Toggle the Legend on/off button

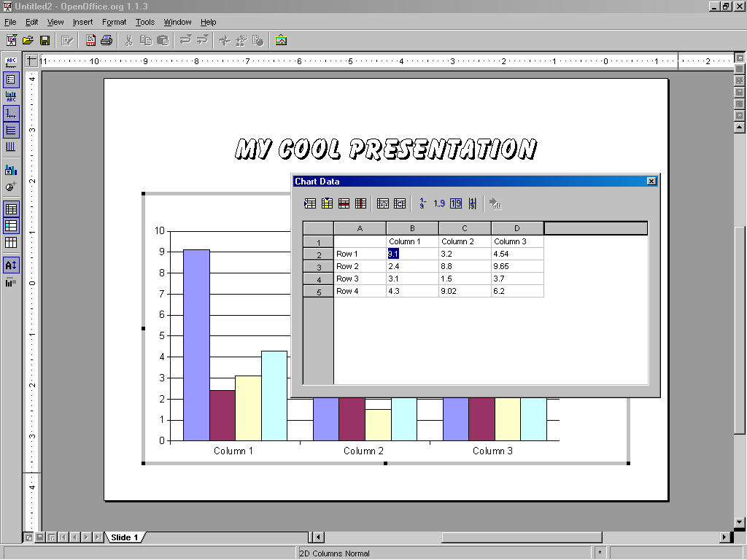pyautogui.click(x=11, y=79)
